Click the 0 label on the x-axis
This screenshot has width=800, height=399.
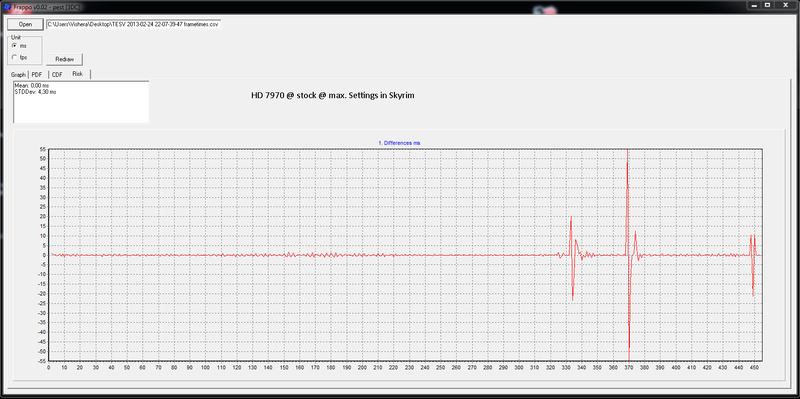pyautogui.click(x=48, y=367)
